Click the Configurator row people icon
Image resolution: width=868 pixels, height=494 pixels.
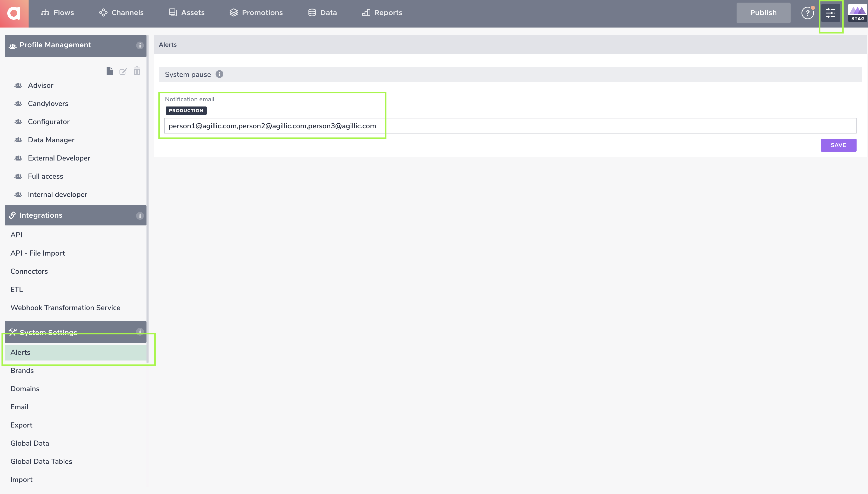pyautogui.click(x=18, y=122)
